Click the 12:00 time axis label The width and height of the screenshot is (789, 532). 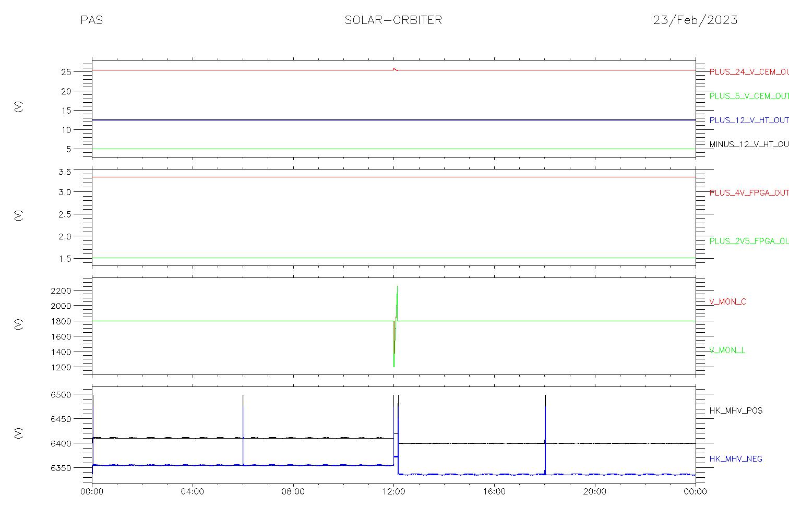(x=393, y=491)
